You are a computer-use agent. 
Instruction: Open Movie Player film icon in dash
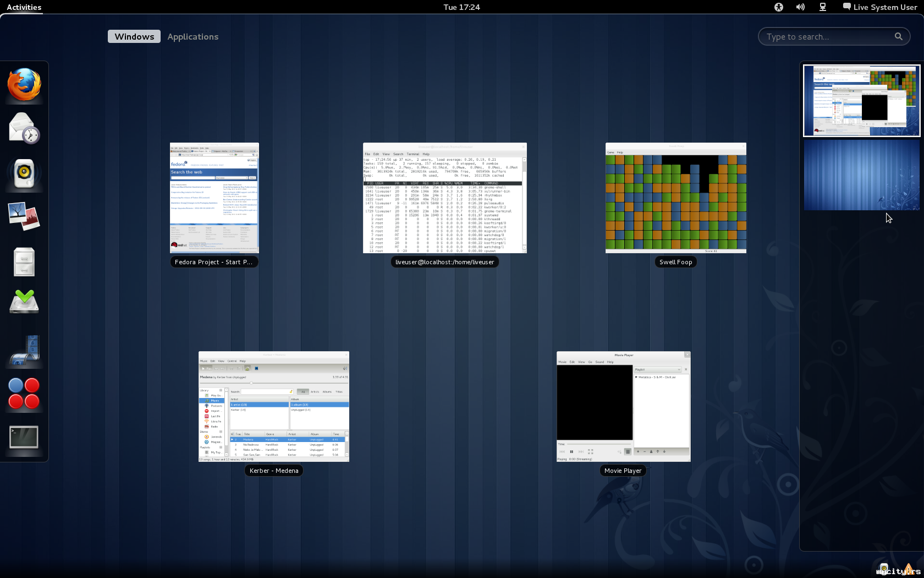click(x=24, y=350)
